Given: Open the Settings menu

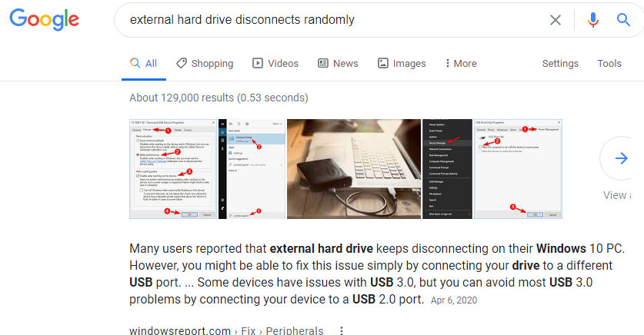Looking at the screenshot, I should (x=560, y=64).
